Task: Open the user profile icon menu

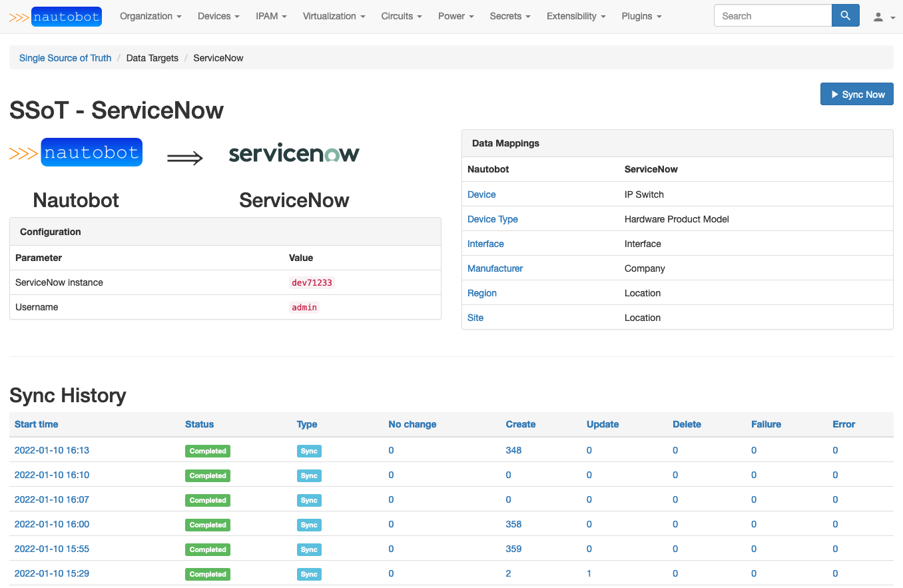Action: coord(883,17)
